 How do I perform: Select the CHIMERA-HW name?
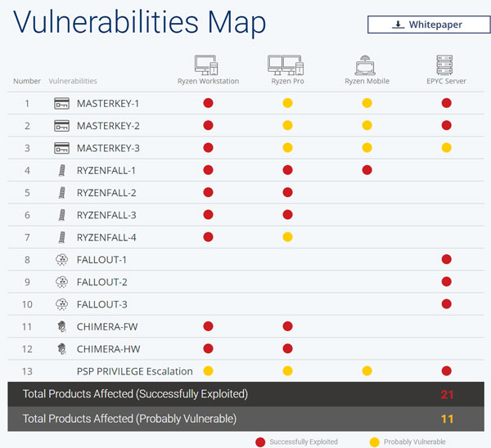coord(108,349)
